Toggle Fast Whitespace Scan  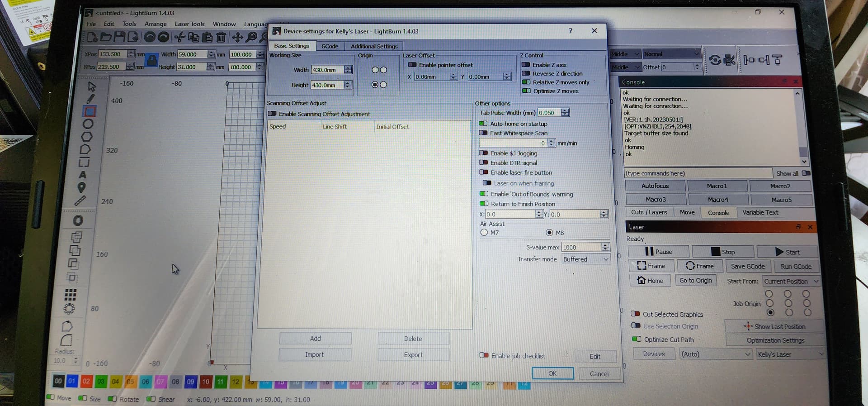pos(483,133)
